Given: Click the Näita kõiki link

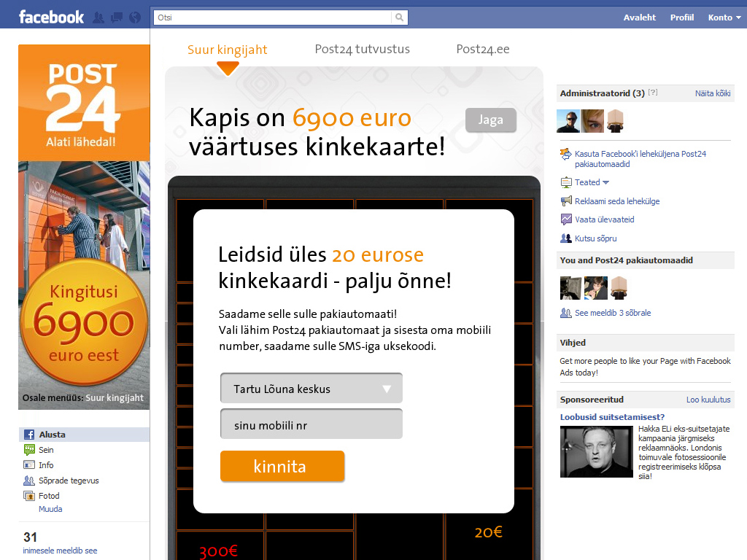Looking at the screenshot, I should pyautogui.click(x=712, y=93).
